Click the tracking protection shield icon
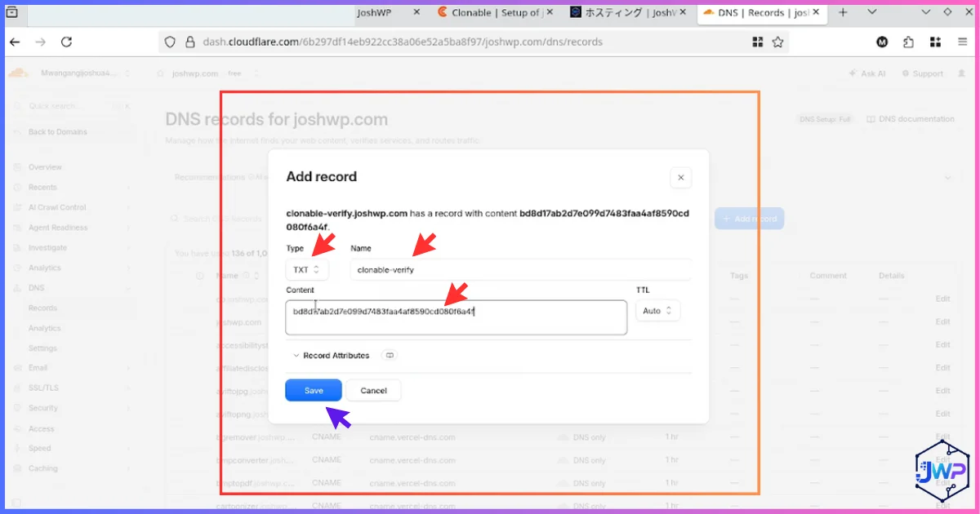This screenshot has height=514, width=980. (x=170, y=42)
